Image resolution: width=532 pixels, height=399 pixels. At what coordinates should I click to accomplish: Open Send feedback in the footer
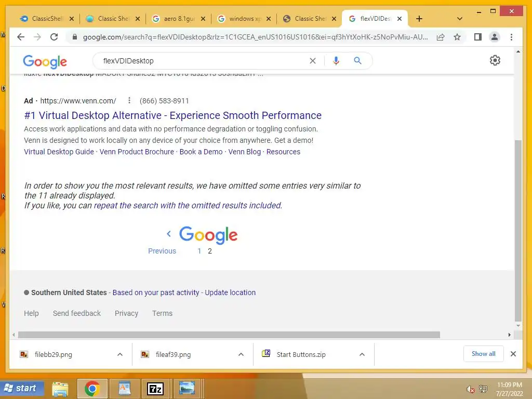[77, 313]
